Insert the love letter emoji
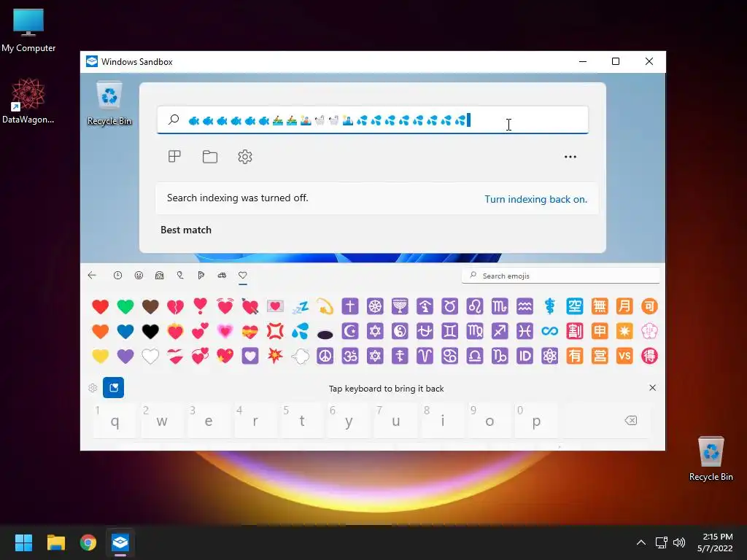Screen dimensions: 747x560 275,307
